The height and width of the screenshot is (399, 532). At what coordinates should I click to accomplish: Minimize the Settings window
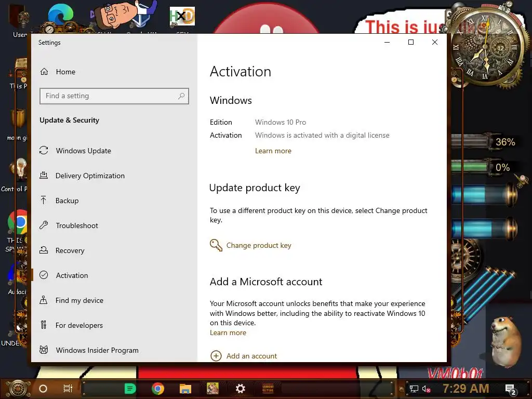tap(387, 42)
